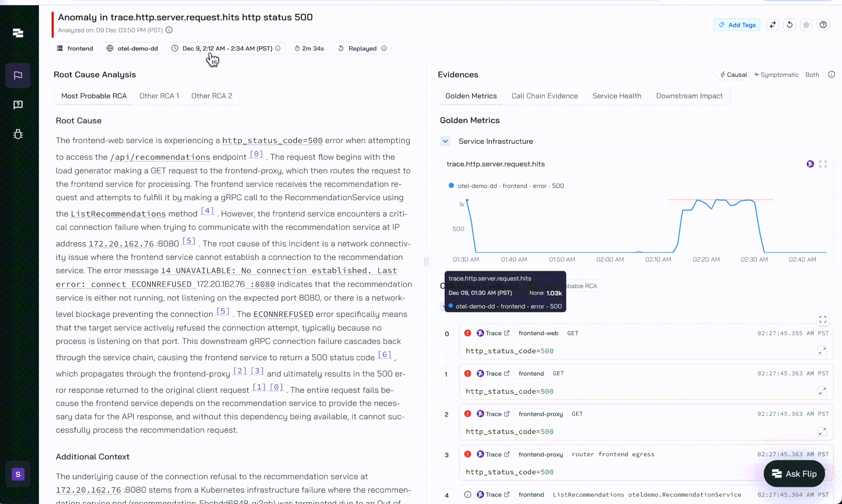Open the question chat icon in the sidebar
The height and width of the screenshot is (504, 842).
pyautogui.click(x=18, y=105)
